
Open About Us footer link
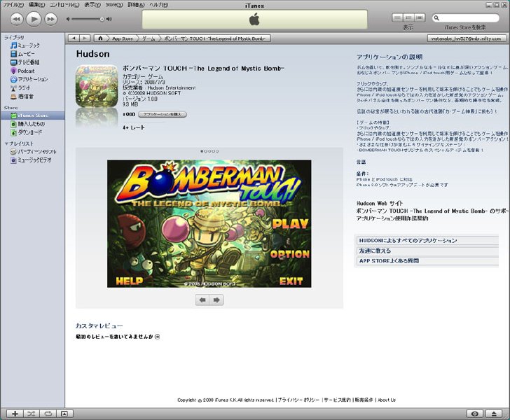point(387,400)
